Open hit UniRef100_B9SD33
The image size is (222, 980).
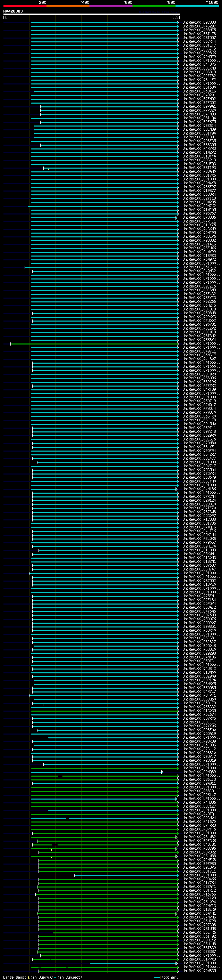199,23
